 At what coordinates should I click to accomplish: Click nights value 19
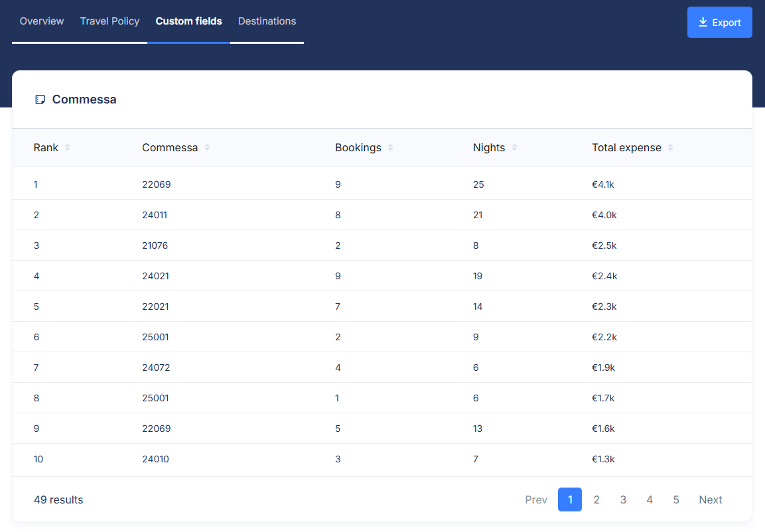coord(478,276)
